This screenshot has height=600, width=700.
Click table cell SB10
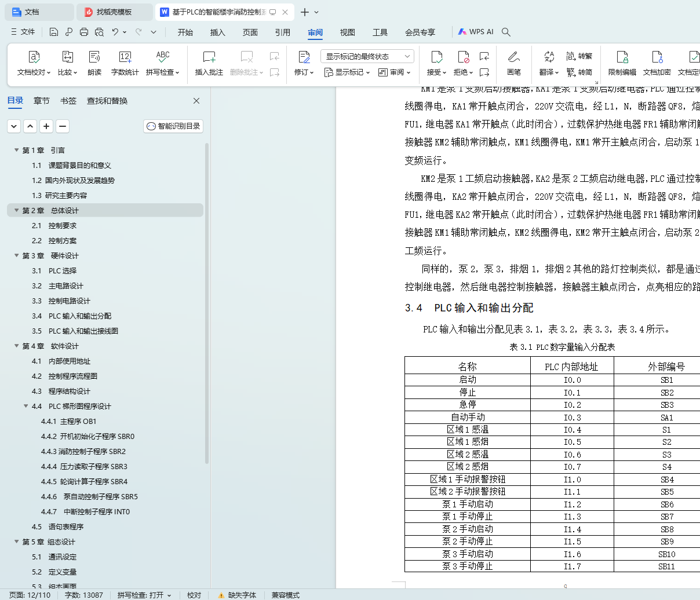point(666,554)
